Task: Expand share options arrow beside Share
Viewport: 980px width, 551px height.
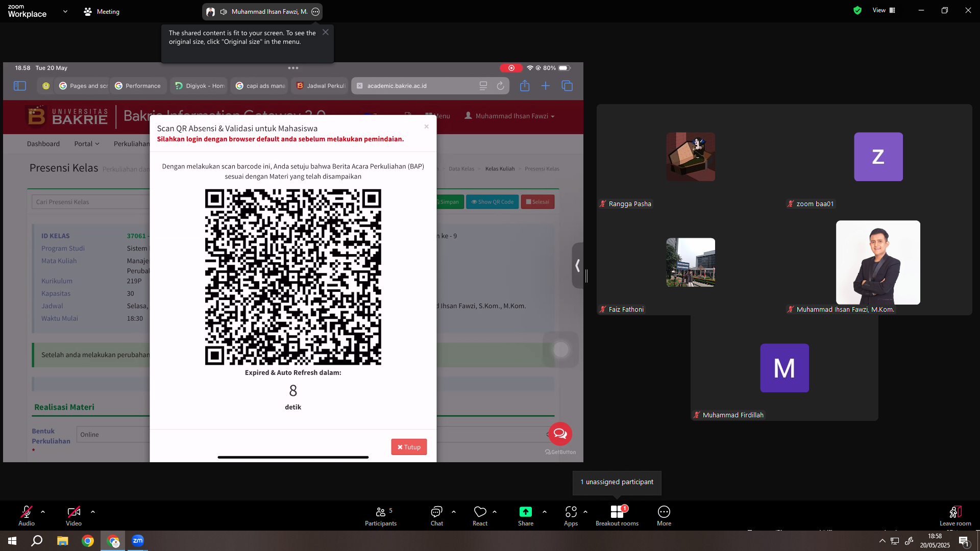Action: [x=545, y=511]
